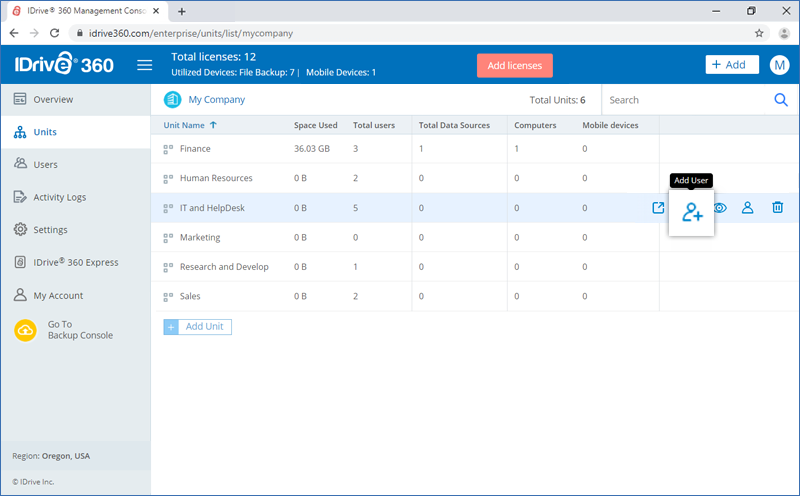Click the Human Resources unit grid icon

168,179
